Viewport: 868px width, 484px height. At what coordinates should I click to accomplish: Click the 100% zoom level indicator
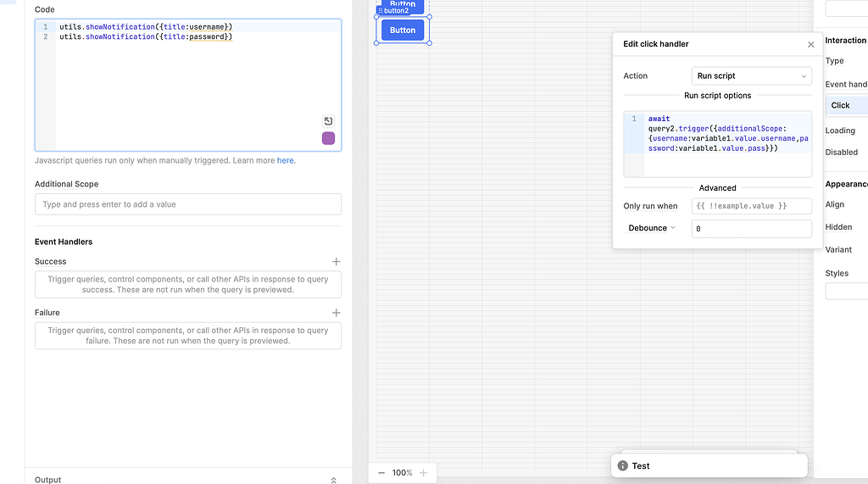coord(403,473)
